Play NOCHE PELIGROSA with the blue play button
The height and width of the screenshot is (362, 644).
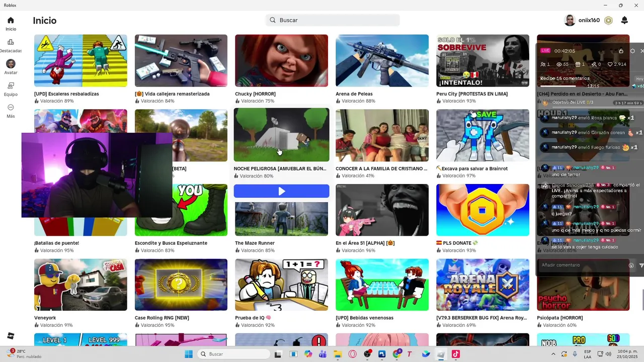281,191
